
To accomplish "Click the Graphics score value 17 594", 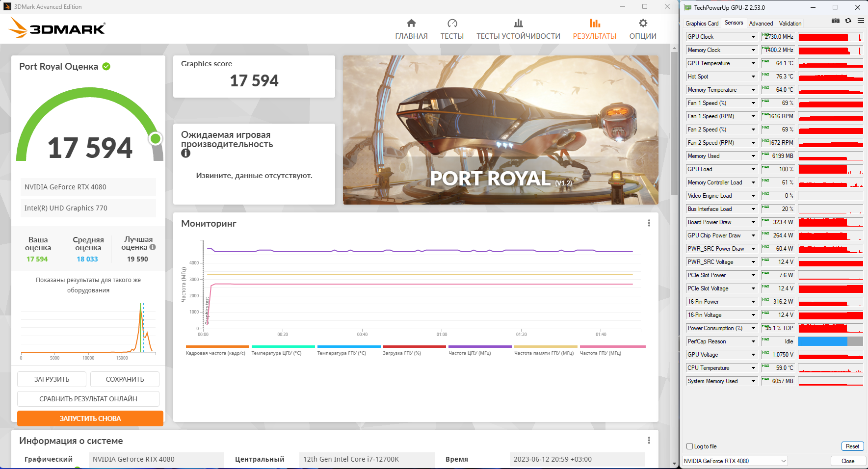I will tap(254, 80).
